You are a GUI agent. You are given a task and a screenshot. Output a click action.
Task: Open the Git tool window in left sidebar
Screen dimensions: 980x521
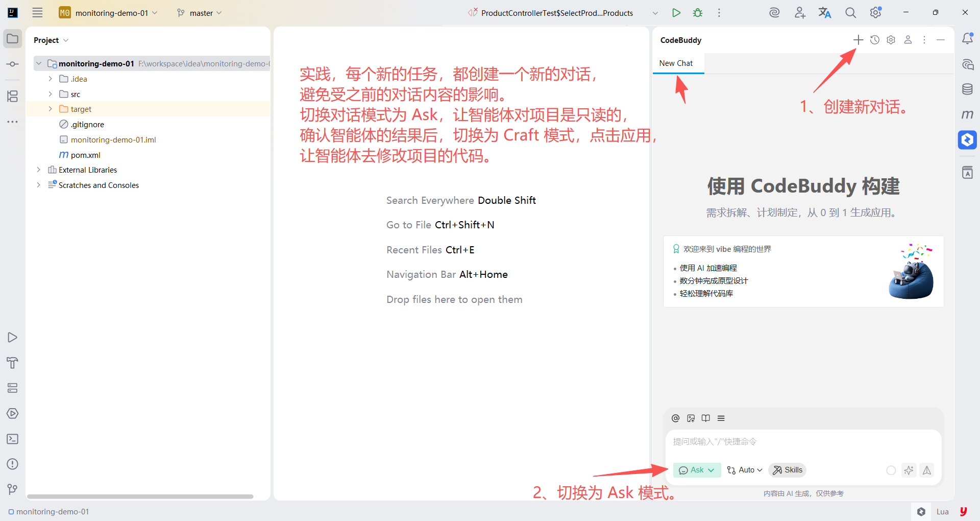(x=13, y=489)
